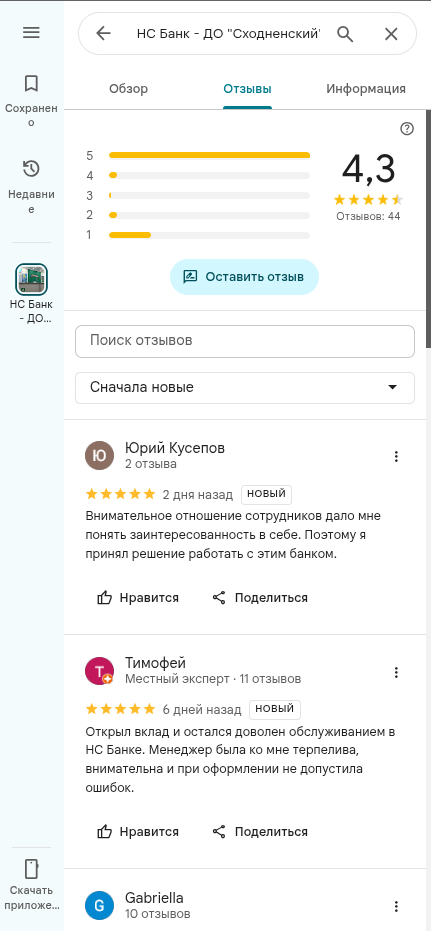Switch to the Отзывы tab

tap(248, 89)
